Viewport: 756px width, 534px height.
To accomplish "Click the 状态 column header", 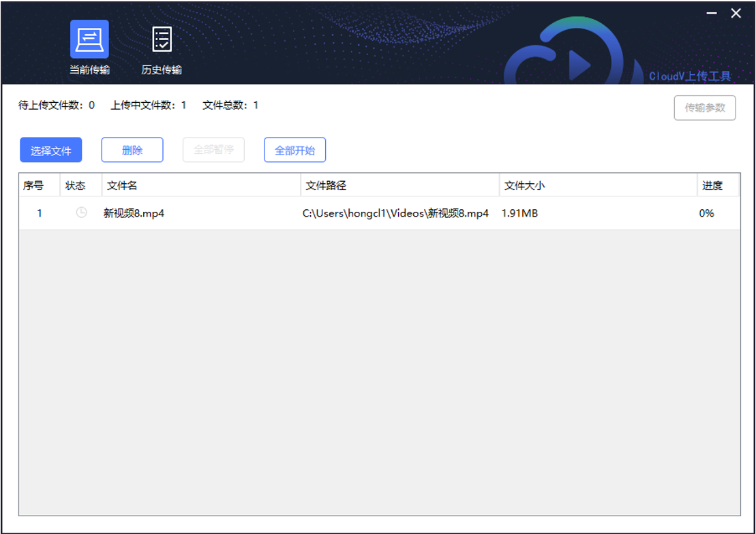I will (x=81, y=185).
